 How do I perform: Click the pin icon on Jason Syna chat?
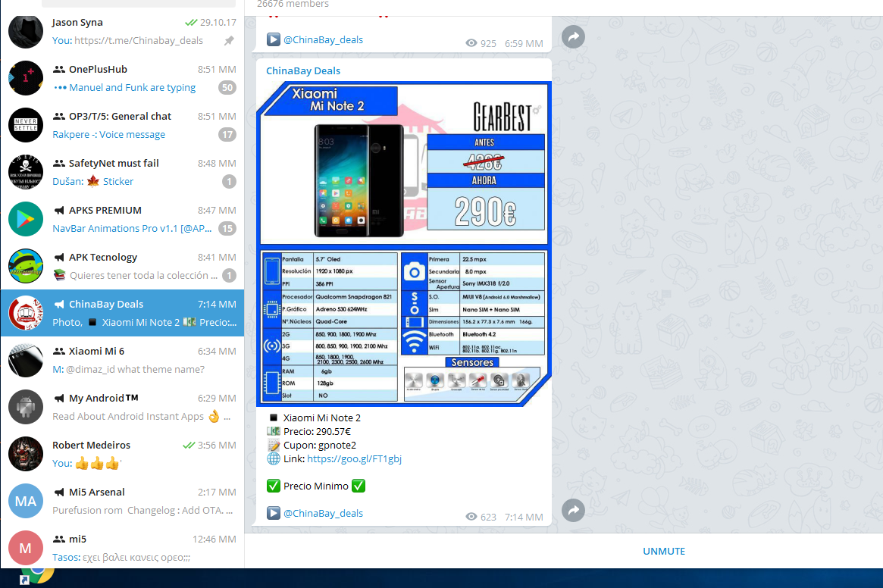tap(229, 41)
